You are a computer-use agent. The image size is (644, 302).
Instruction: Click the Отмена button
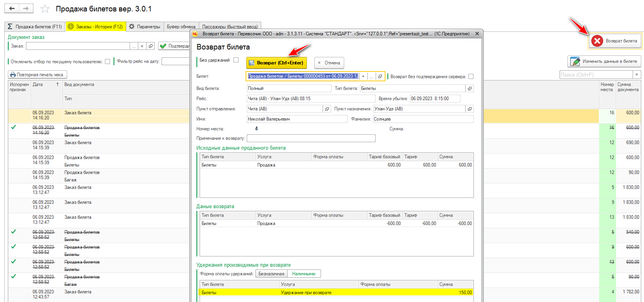pos(329,63)
